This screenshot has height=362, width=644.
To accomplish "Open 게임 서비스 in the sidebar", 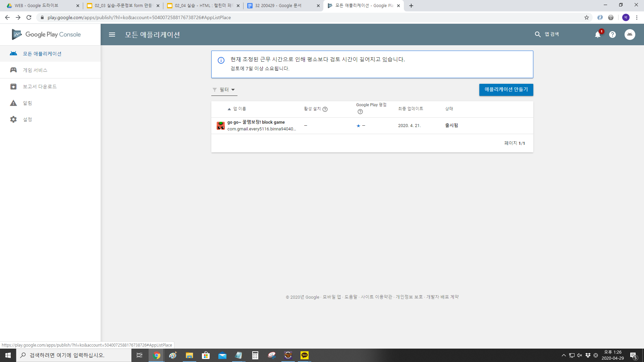I will [x=50, y=70].
